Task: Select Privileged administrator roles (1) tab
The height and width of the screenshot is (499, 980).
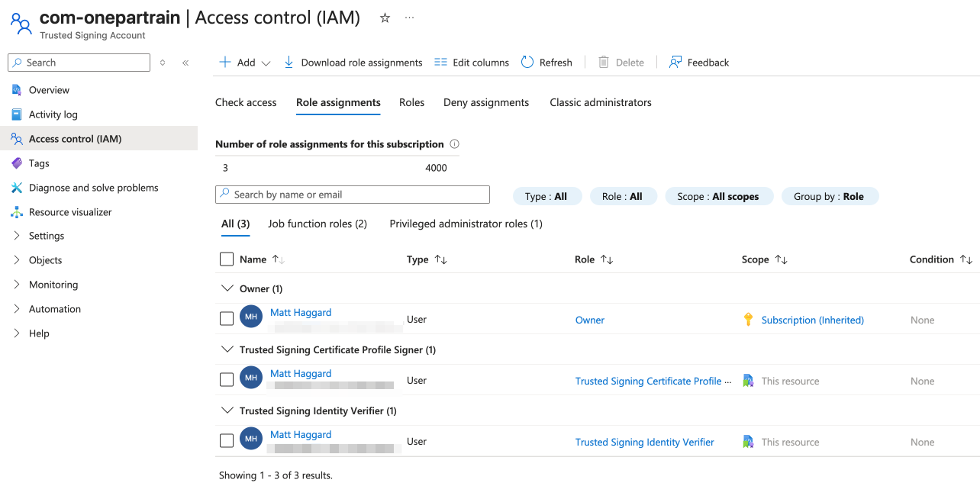Action: [x=466, y=224]
